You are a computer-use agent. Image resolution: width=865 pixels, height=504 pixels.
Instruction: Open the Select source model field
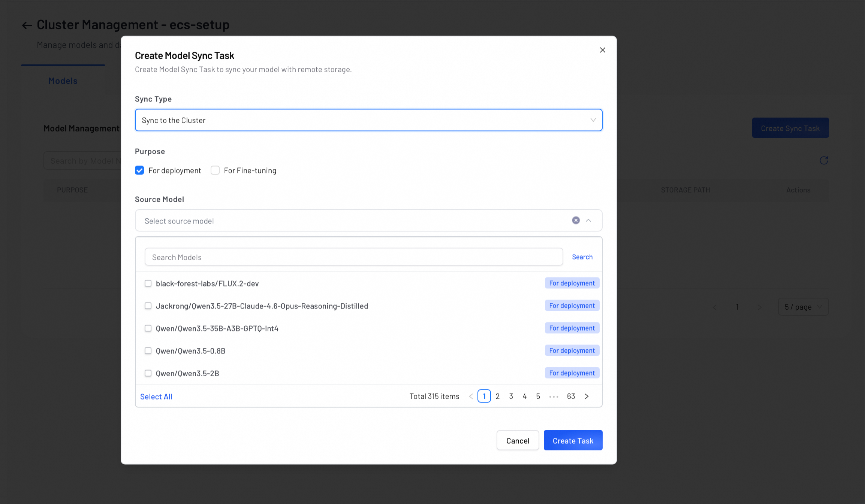[368, 221]
